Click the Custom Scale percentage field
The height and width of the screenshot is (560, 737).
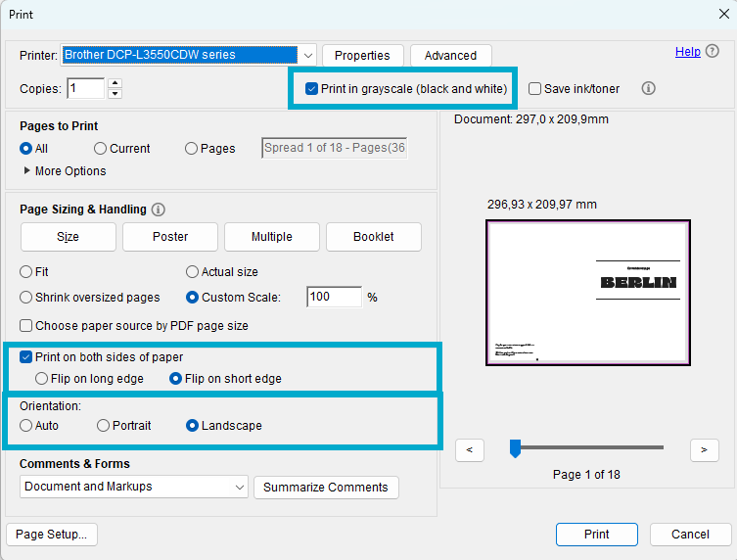pyautogui.click(x=334, y=297)
